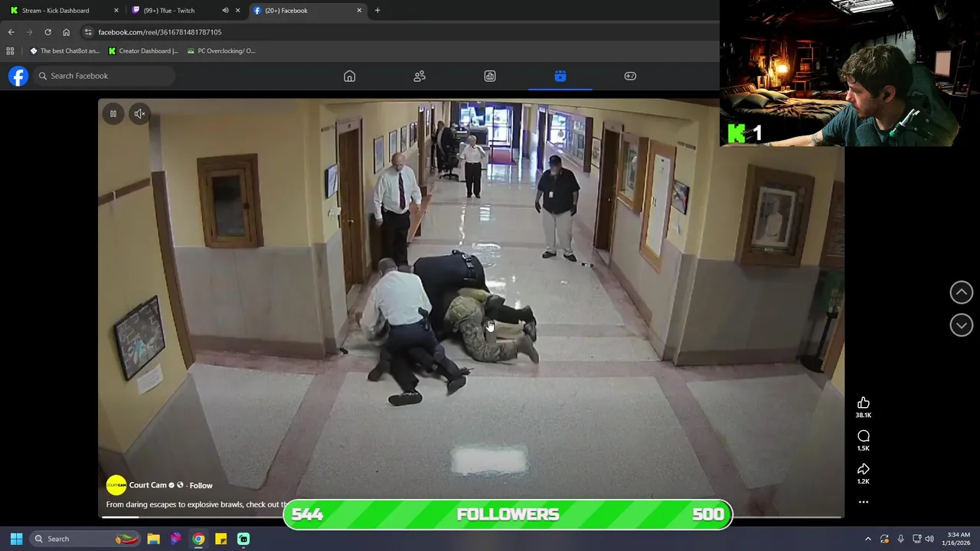This screenshot has width=980, height=551.
Task: Share the reel with arrow icon
Action: click(x=864, y=469)
